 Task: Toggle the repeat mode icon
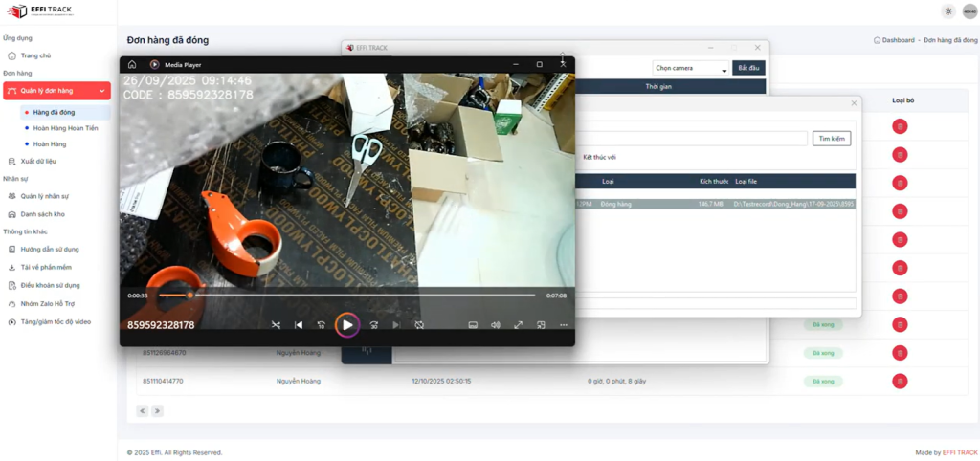[x=419, y=325]
